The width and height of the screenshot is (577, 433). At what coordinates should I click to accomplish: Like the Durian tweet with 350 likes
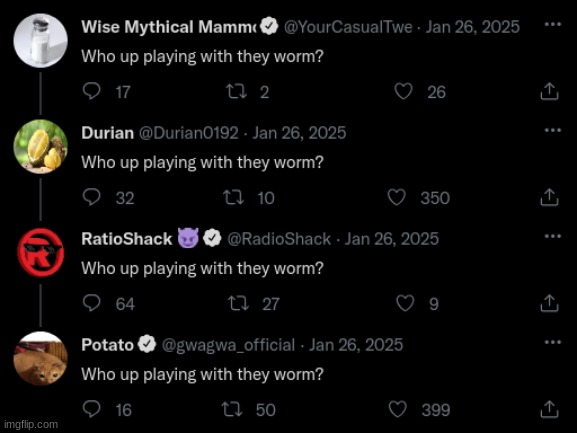tap(397, 198)
